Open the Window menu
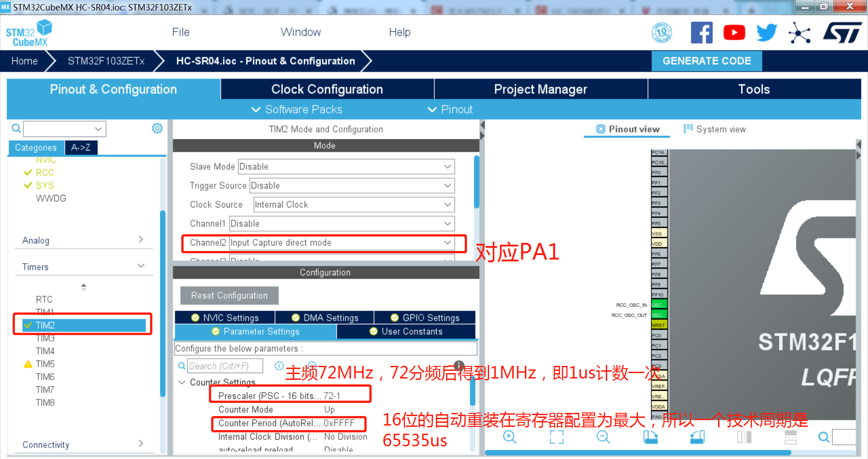 (x=301, y=32)
